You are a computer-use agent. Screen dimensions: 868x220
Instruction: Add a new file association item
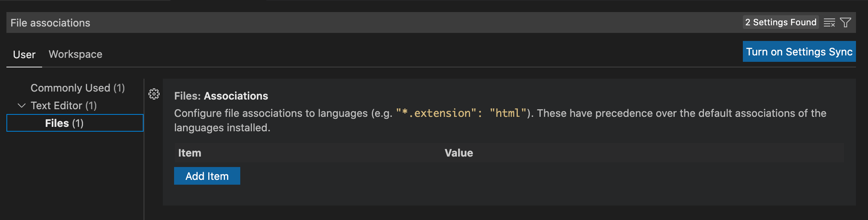pos(207,176)
